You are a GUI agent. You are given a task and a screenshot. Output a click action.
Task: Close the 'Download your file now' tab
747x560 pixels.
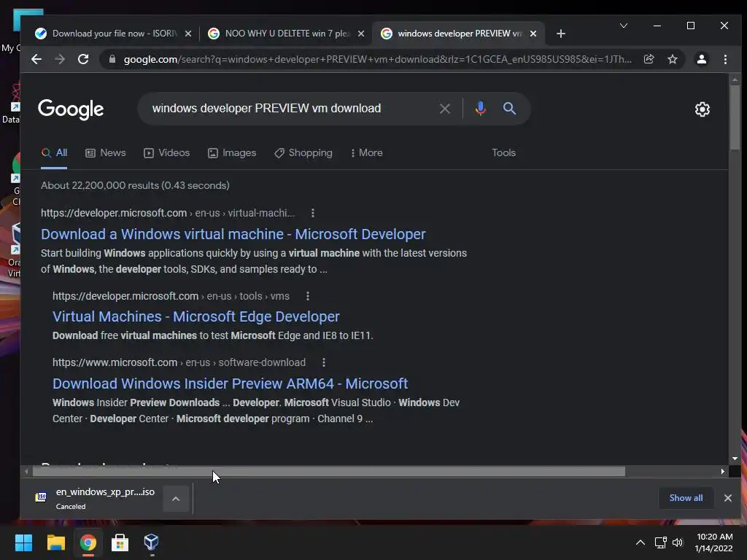tap(188, 34)
